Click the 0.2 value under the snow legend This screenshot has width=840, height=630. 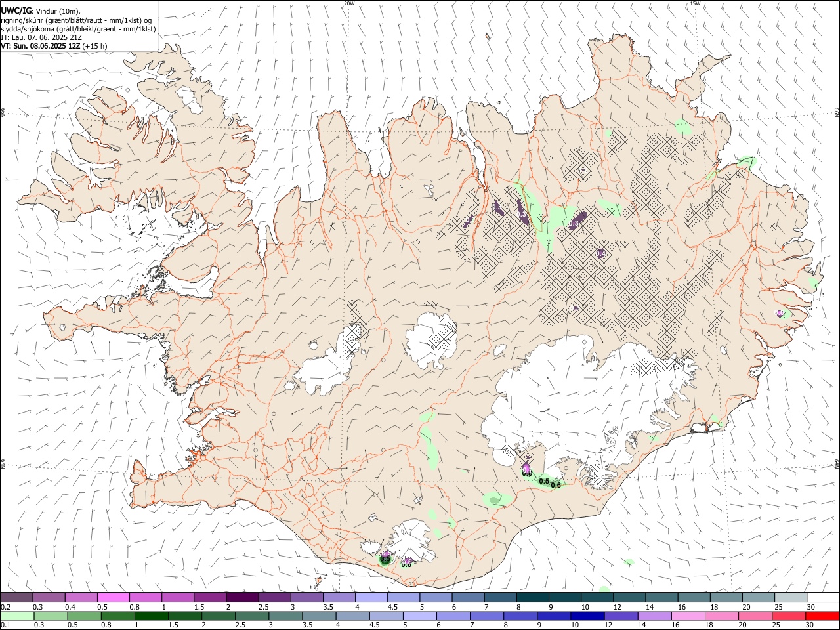(x=5, y=607)
